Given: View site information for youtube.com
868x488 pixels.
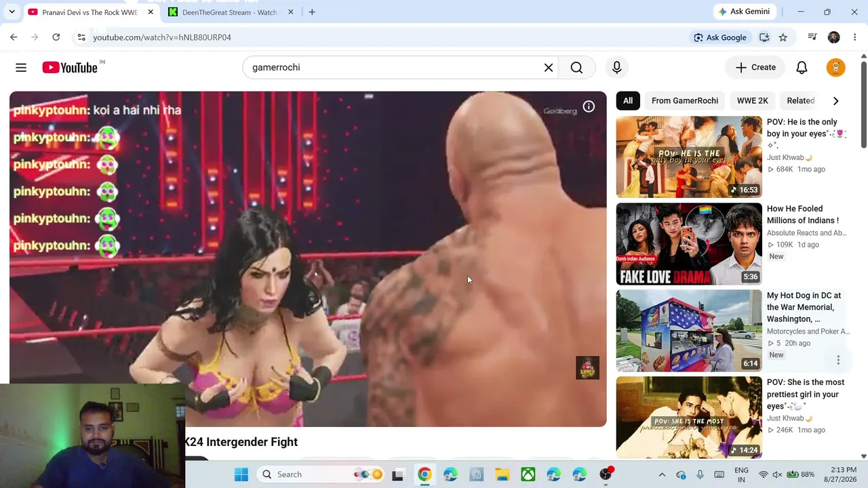Looking at the screenshot, I should pyautogui.click(x=81, y=37).
